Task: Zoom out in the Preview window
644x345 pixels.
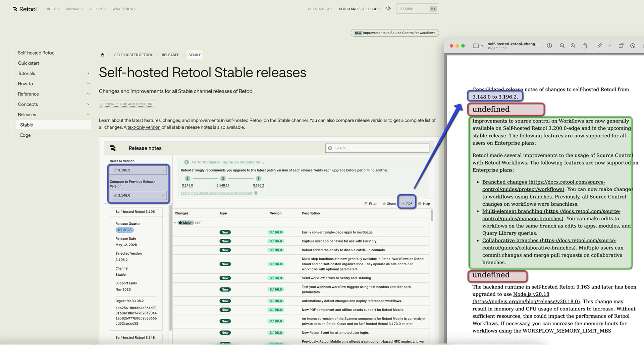Action: pos(562,46)
